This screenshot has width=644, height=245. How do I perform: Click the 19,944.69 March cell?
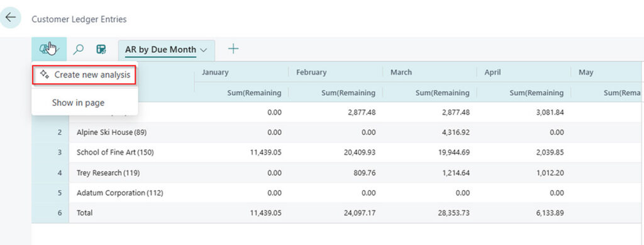(453, 152)
